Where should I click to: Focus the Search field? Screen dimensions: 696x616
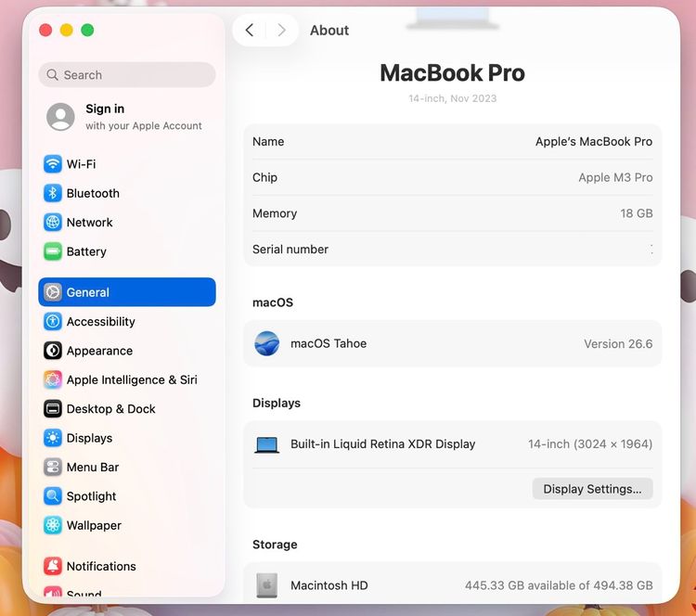click(x=127, y=74)
